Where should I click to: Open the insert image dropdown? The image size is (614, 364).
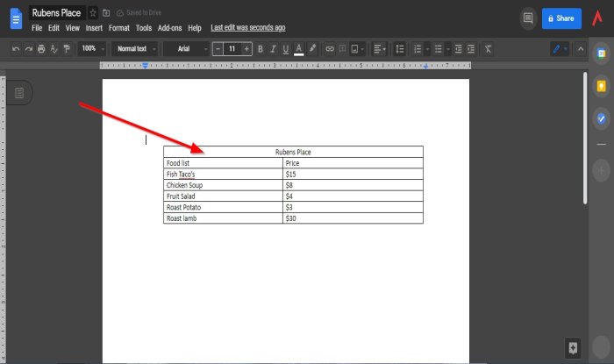pyautogui.click(x=357, y=49)
